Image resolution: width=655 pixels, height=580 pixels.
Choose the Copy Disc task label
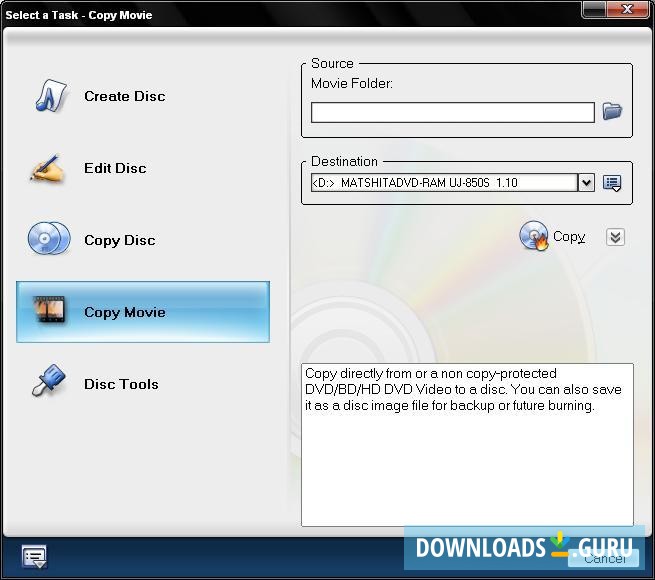click(x=120, y=240)
